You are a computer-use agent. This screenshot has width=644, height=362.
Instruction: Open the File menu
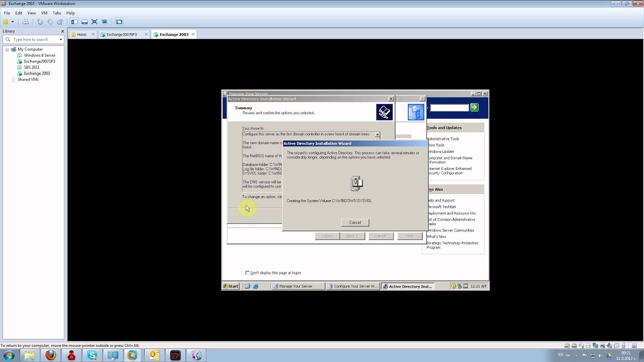[x=7, y=13]
